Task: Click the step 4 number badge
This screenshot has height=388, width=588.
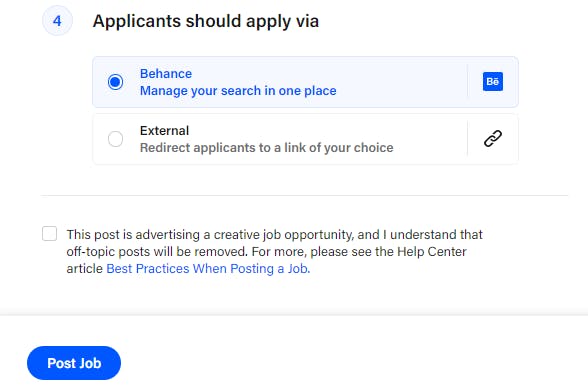Action: [57, 21]
